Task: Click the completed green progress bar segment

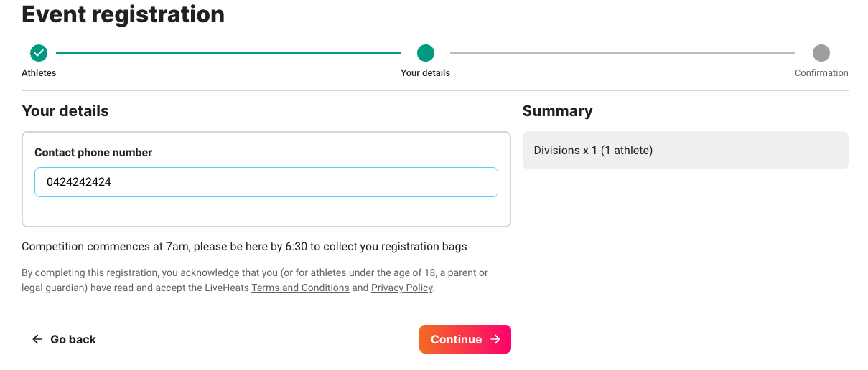Action: click(228, 53)
